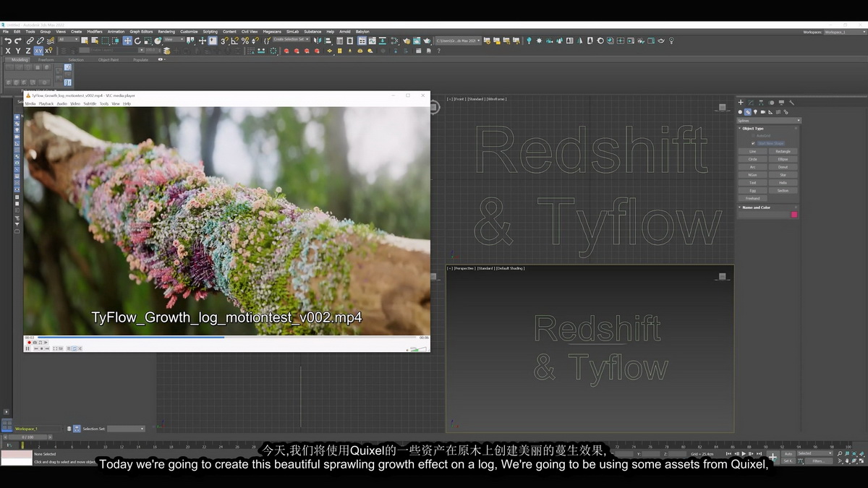Click the Text spline button

coord(752,183)
